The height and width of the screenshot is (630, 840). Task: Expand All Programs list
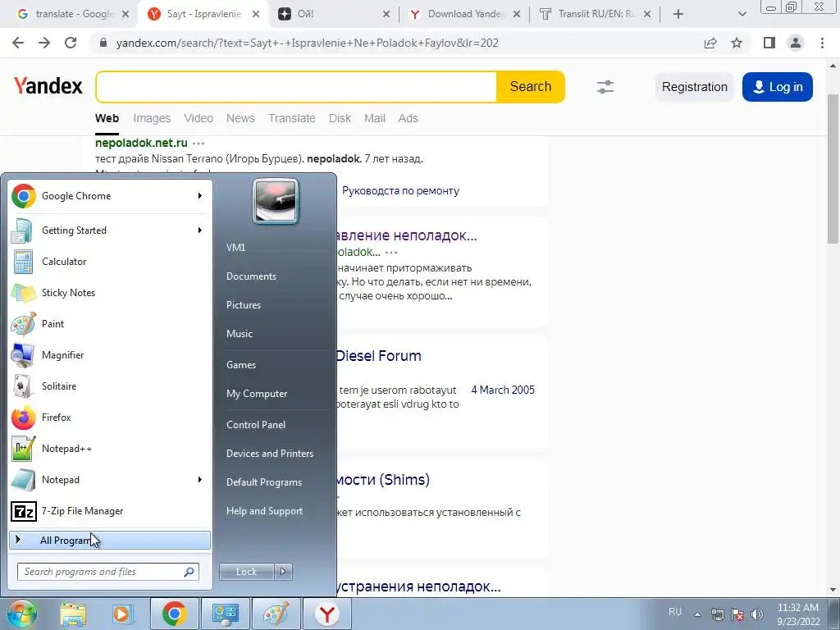tap(110, 540)
